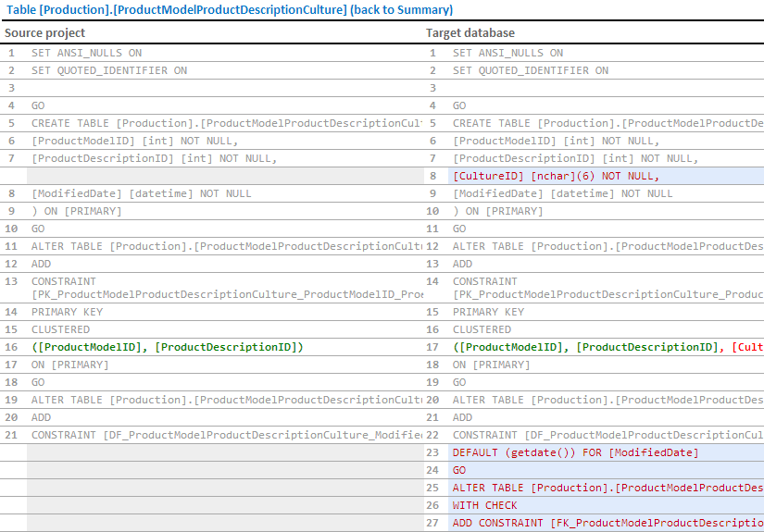Viewport: 764px width, 532px height.
Task: Click DEFAULT (getdate()) FOR ModifiedDate line
Action: coord(575,452)
